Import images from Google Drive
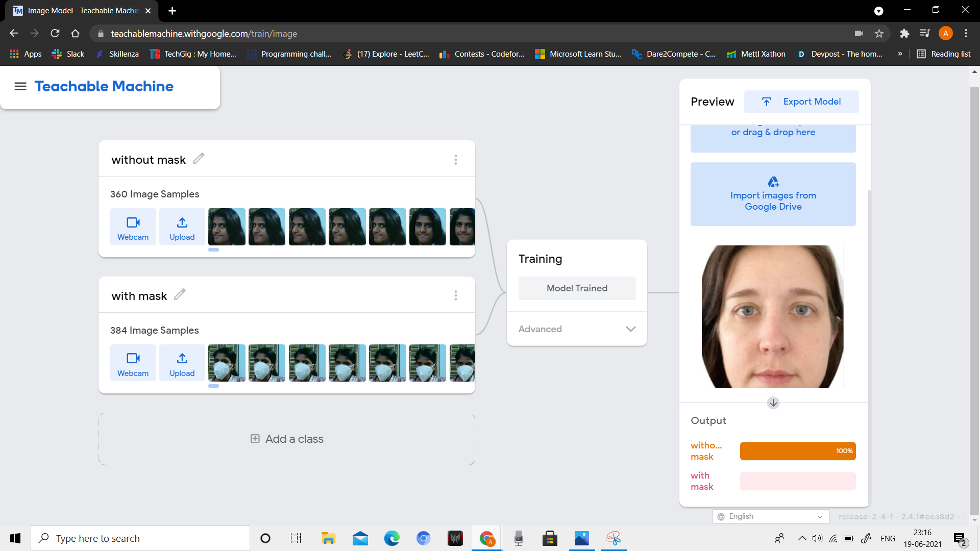 (x=773, y=194)
